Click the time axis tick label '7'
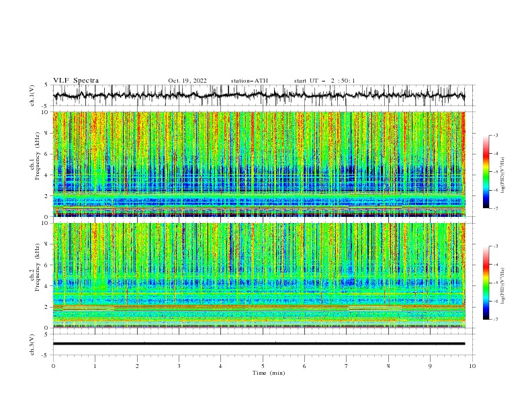Image resolution: width=532 pixels, height=411 pixels. point(347,366)
